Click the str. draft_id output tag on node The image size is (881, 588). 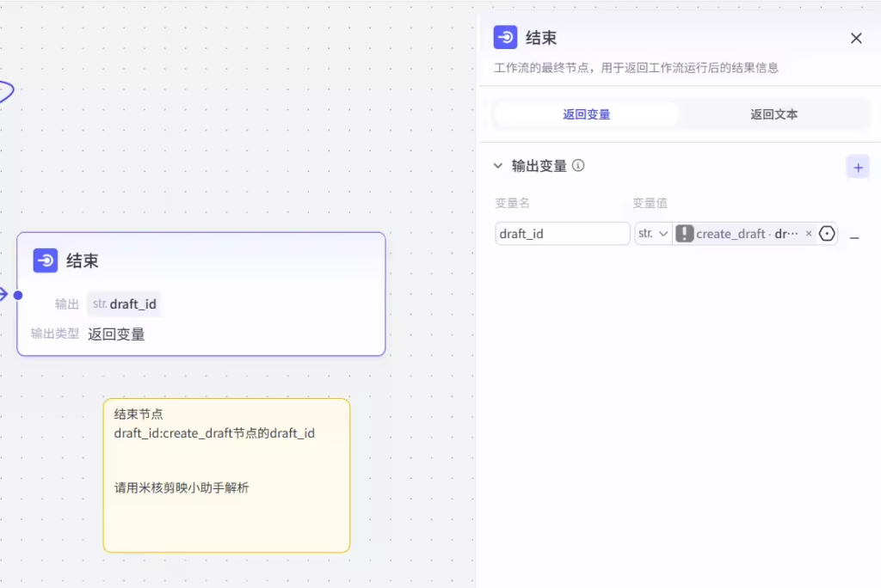click(124, 304)
